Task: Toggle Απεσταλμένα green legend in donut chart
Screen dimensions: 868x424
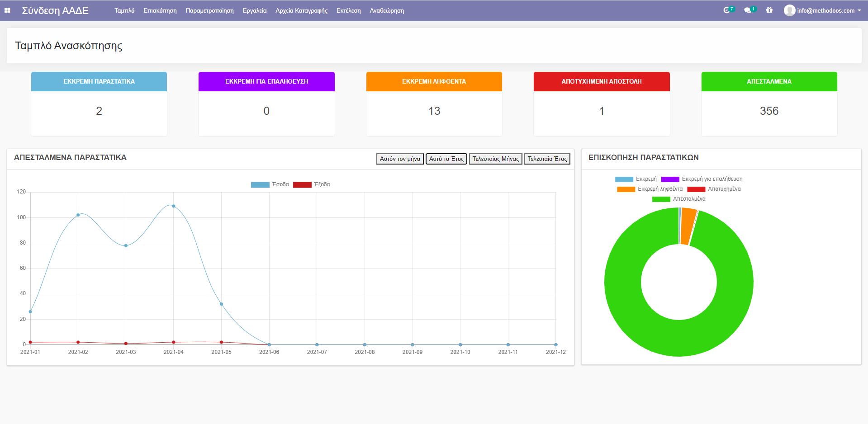Action: point(661,199)
